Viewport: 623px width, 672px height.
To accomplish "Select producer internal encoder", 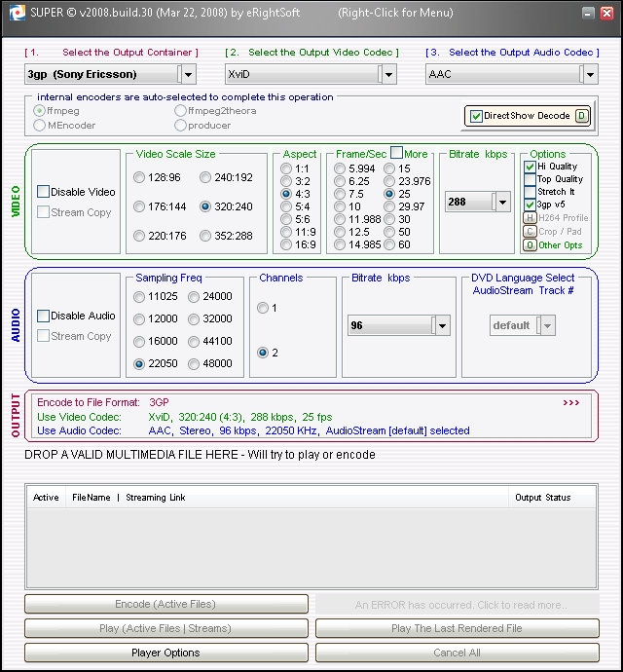I will click(180, 125).
